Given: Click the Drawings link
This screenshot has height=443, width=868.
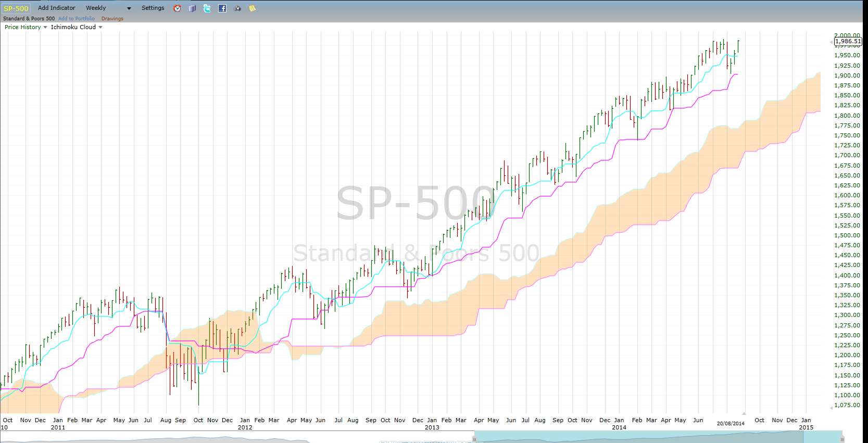Looking at the screenshot, I should (x=112, y=19).
